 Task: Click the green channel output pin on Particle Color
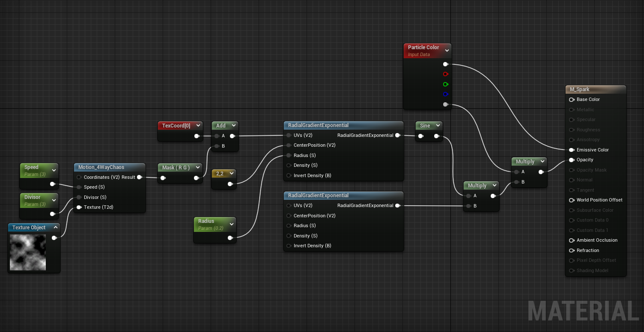(x=445, y=84)
